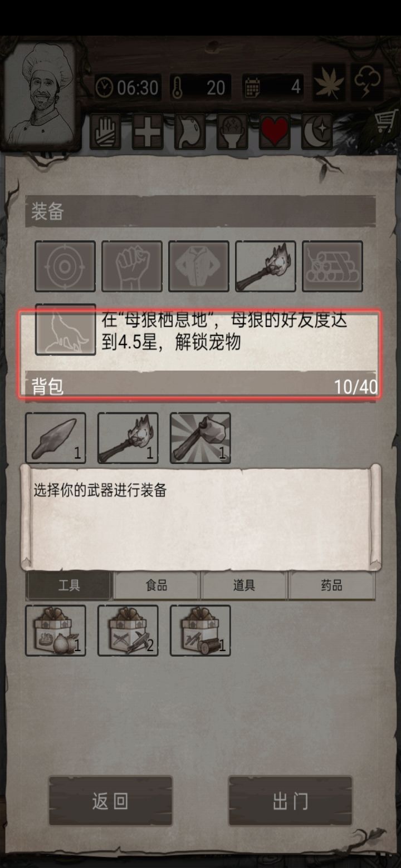Switch to the 食品 tab
The height and width of the screenshot is (868, 401).
pyautogui.click(x=157, y=585)
